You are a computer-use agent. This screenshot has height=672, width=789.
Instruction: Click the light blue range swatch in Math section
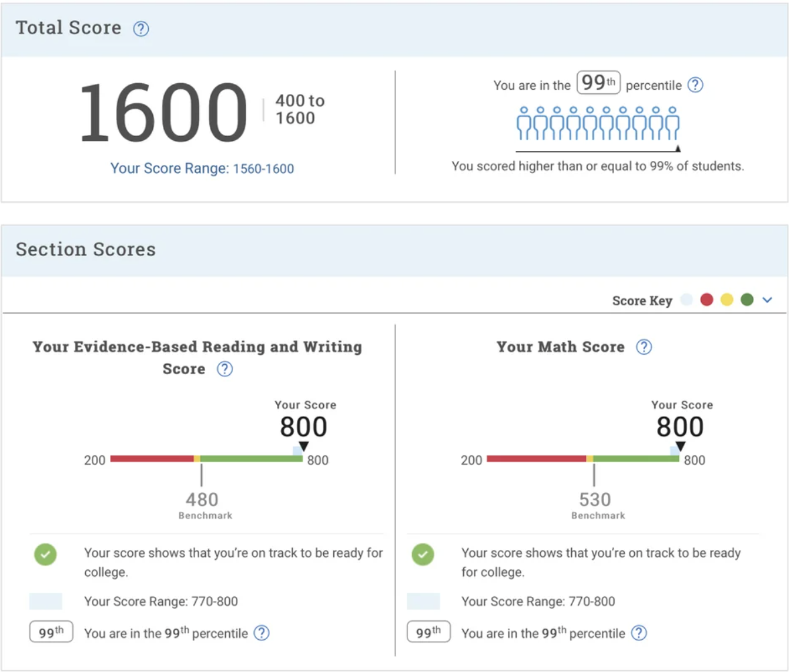[423, 601]
